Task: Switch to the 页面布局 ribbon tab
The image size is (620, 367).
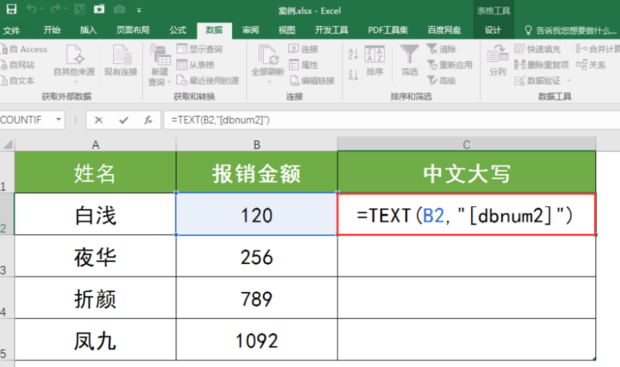Action: (133, 30)
